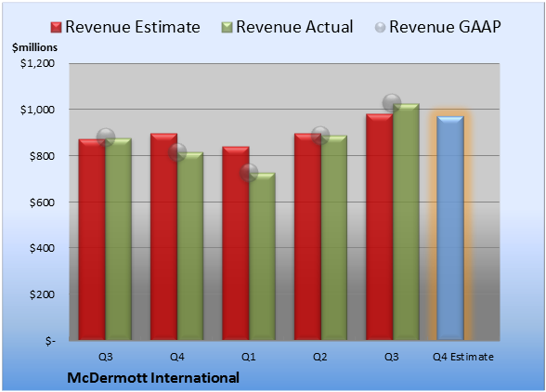Click the red Revenue Estimate legend swatch
Viewport: 546px width, 392px height.
tap(56, 28)
